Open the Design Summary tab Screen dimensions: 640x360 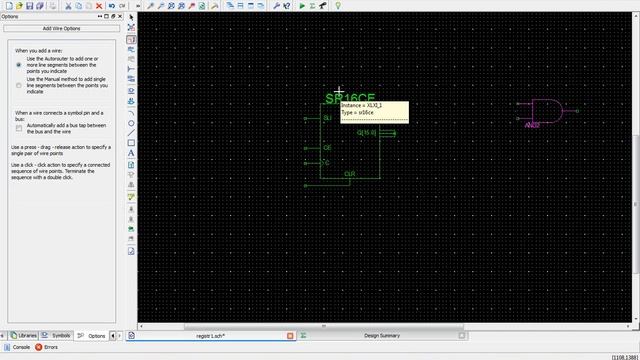pos(382,336)
